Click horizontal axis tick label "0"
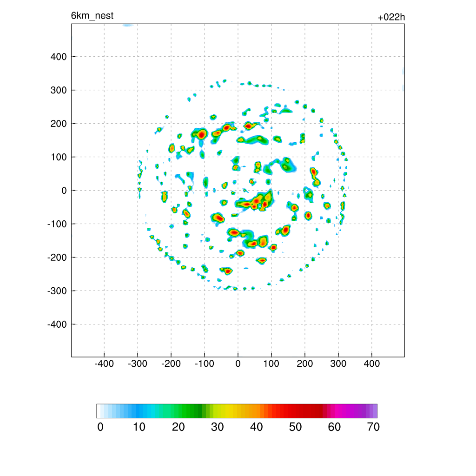Screen dimensions: 476x476 click(x=238, y=364)
